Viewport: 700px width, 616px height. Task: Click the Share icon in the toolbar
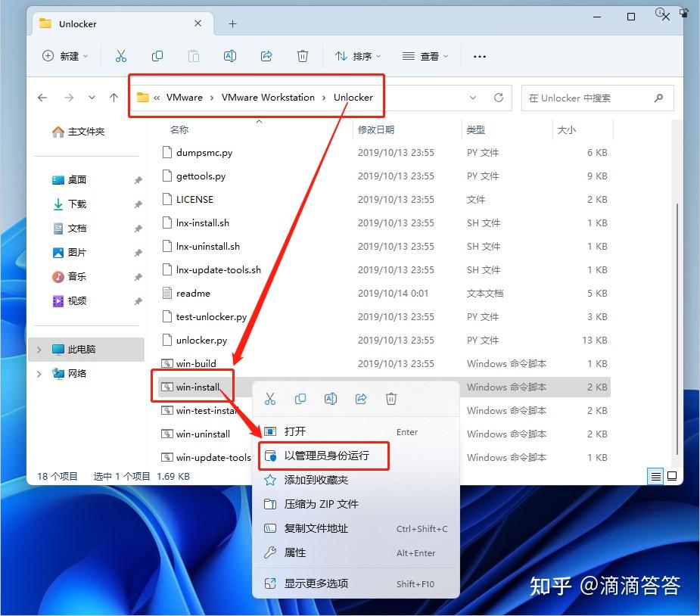266,56
